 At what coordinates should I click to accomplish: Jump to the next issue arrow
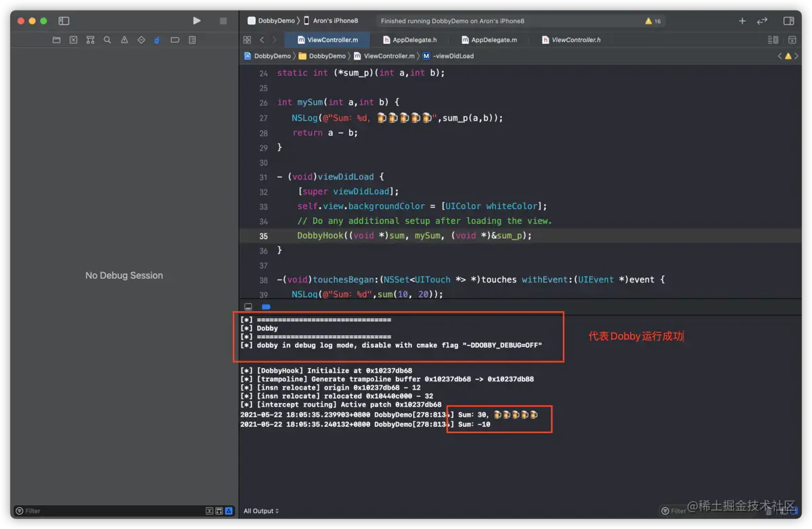[797, 56]
